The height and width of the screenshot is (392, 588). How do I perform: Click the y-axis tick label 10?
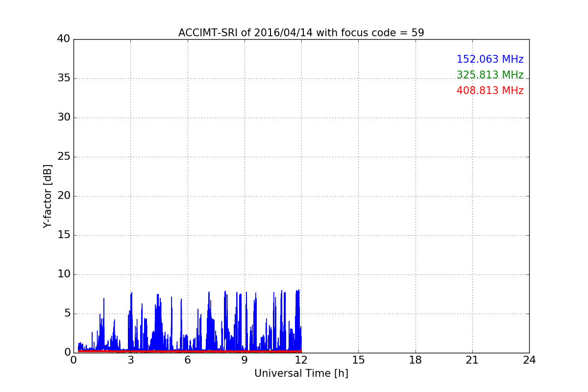coord(64,274)
